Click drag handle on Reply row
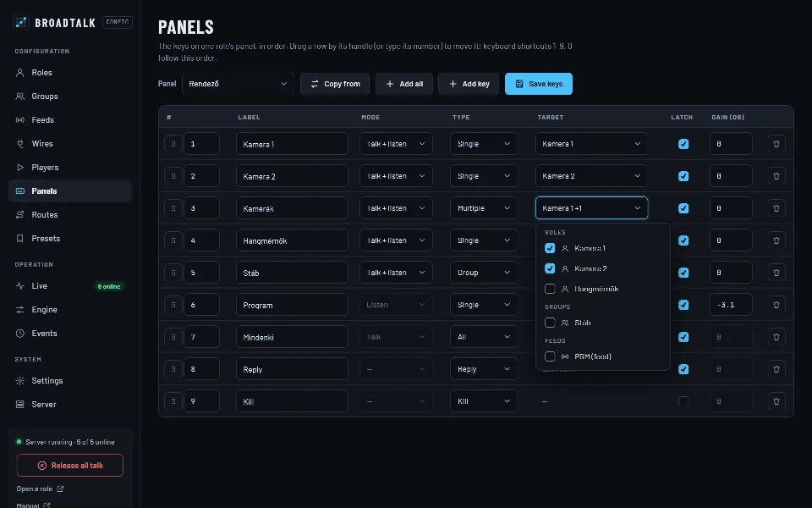This screenshot has width=812, height=508. point(173,369)
